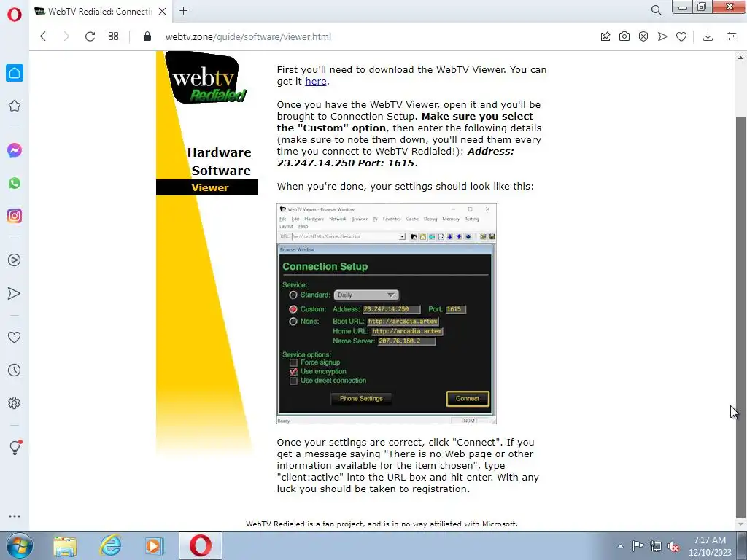Go to Opera Home in sidebar
747x560 pixels.
(15, 73)
